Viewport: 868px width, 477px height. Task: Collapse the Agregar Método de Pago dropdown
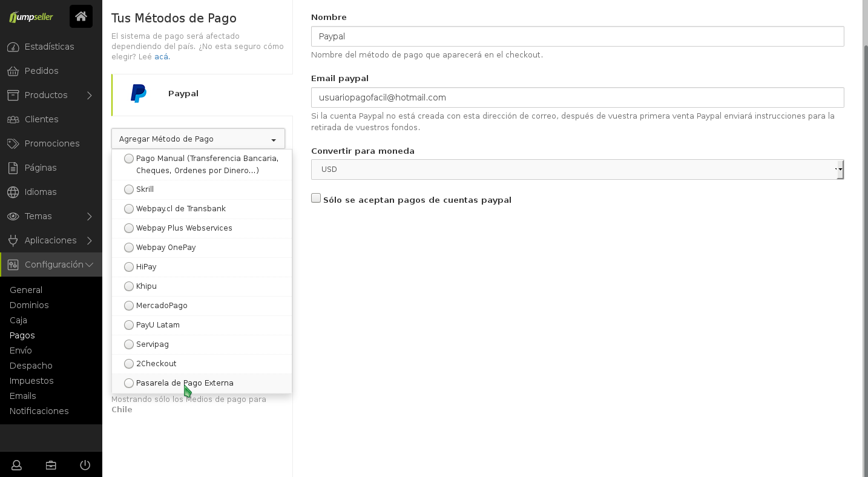[x=198, y=139]
